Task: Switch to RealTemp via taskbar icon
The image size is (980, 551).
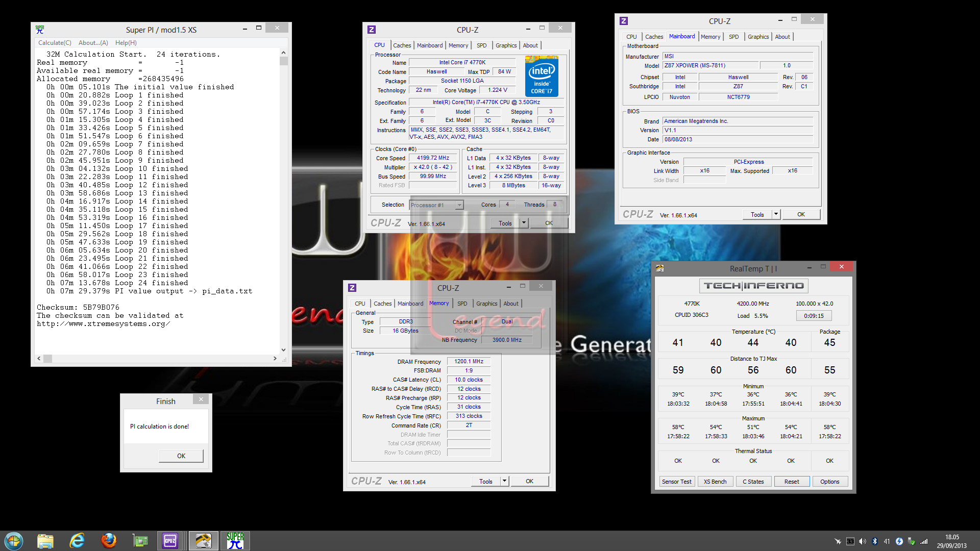Action: (203, 541)
